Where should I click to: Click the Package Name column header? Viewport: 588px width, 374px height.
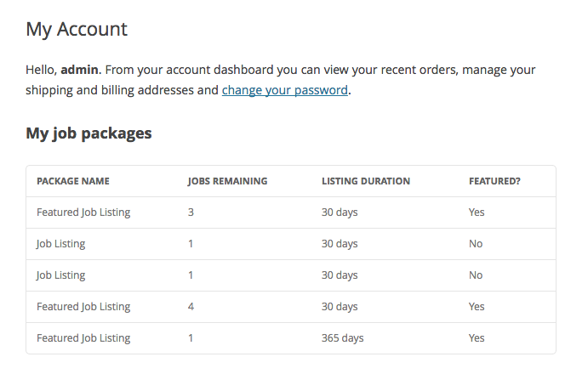[x=73, y=181]
